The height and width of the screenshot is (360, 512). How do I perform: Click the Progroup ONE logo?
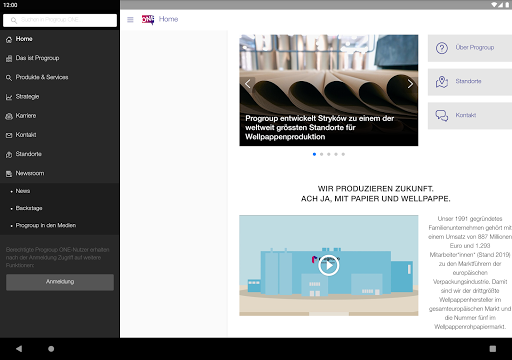[x=148, y=20]
